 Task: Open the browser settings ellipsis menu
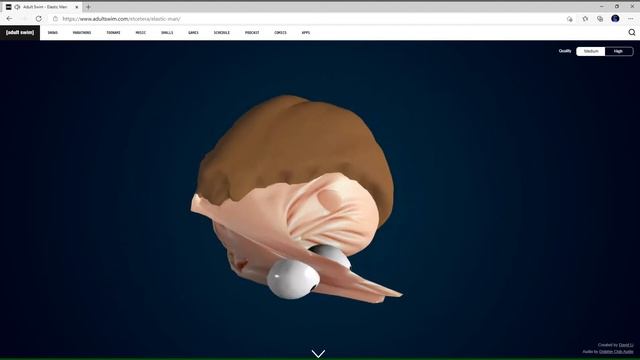pyautogui.click(x=630, y=19)
